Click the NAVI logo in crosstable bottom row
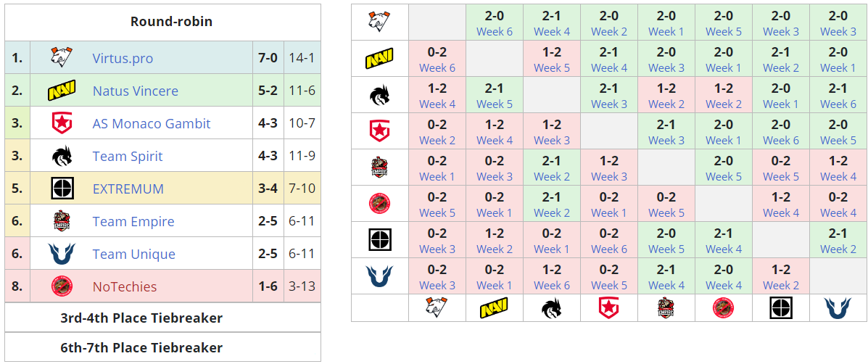868x364 pixels. (x=494, y=307)
